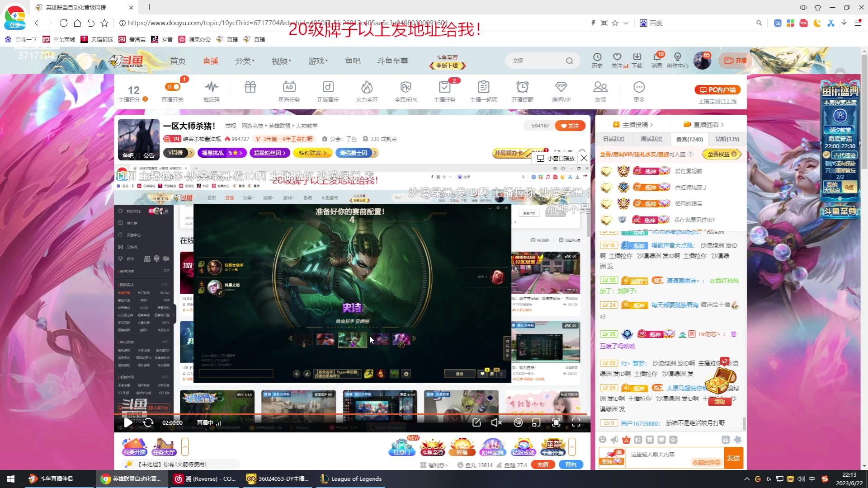Open 开播提醒 stream reminder settings
Screen dimensions: 868x488
(x=523, y=90)
